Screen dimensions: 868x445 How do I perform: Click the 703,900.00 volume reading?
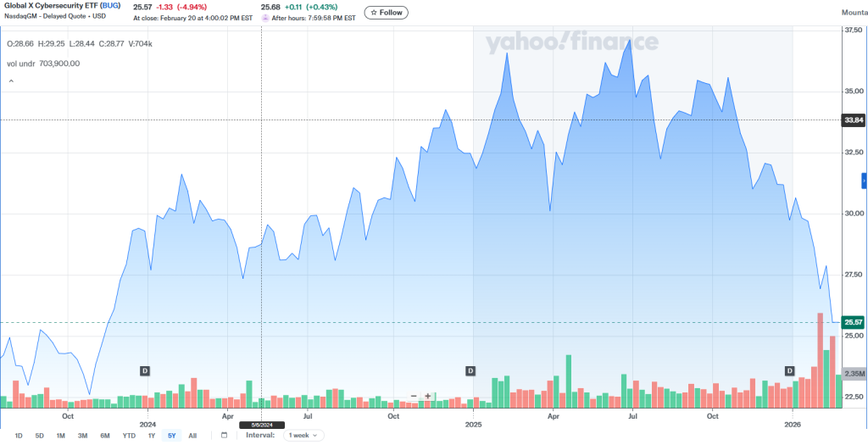pos(60,64)
